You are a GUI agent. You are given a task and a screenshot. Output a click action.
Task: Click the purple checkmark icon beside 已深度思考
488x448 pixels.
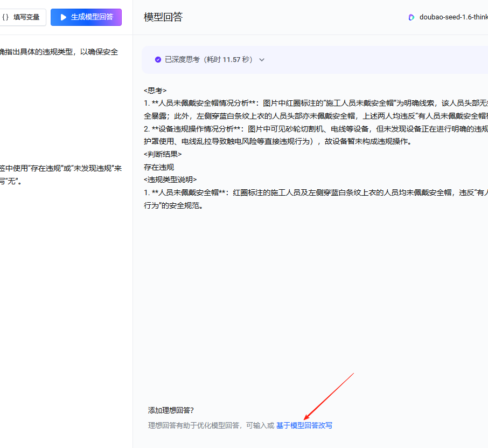tap(158, 59)
